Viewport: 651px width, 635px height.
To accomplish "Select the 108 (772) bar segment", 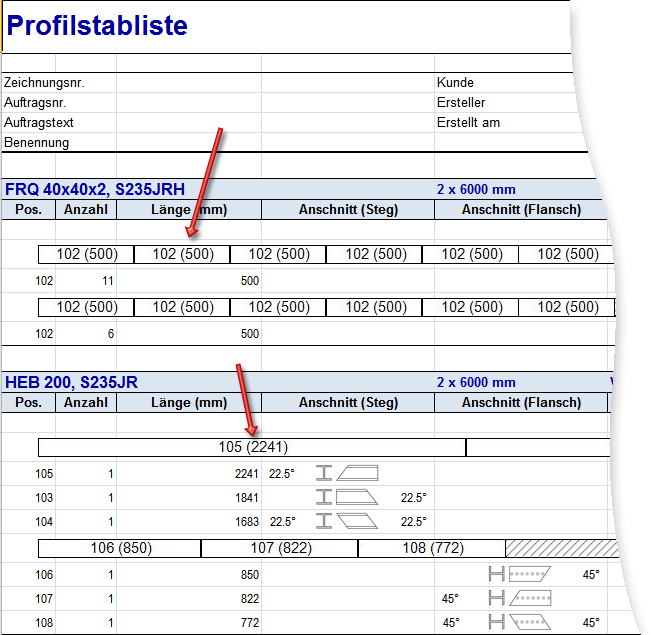I will (432, 548).
